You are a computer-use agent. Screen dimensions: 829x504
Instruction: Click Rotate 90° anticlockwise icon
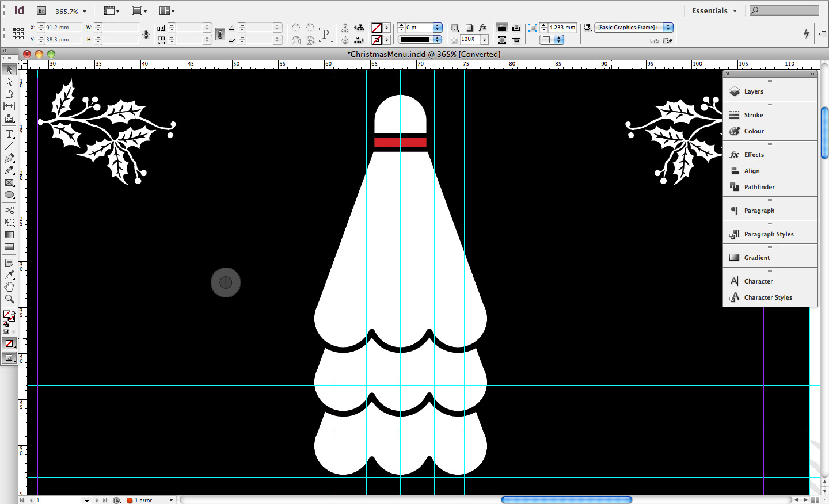[x=310, y=28]
